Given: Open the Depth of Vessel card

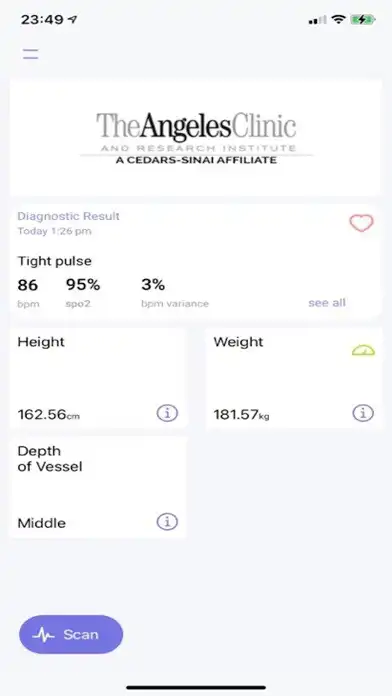Looking at the screenshot, I should [98, 487].
